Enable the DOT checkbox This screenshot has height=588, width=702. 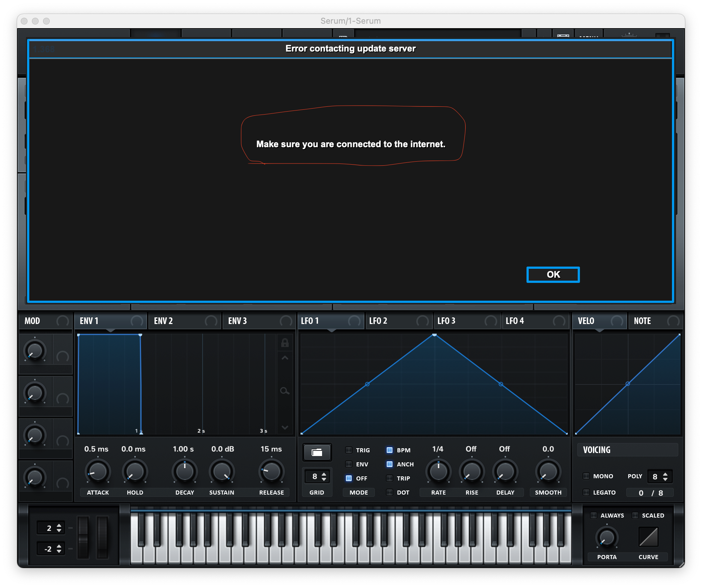point(390,492)
